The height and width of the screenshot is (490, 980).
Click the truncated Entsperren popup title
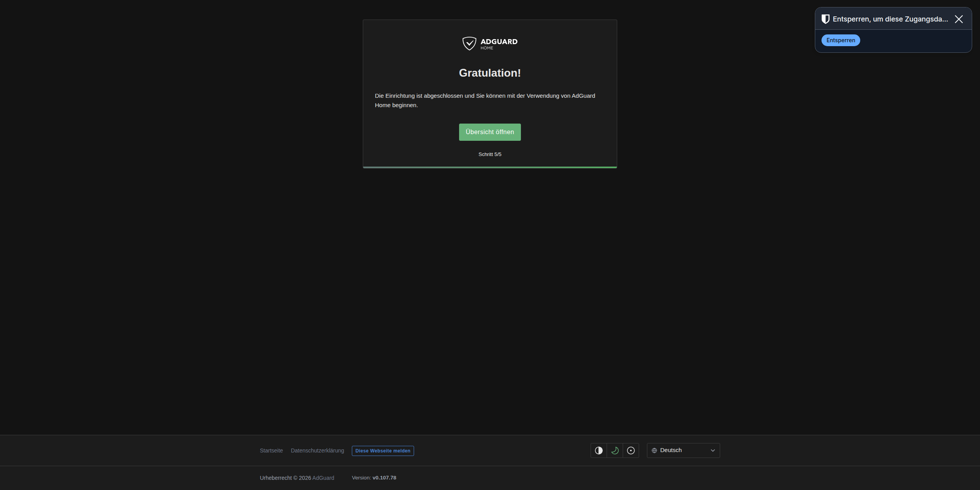(x=890, y=19)
